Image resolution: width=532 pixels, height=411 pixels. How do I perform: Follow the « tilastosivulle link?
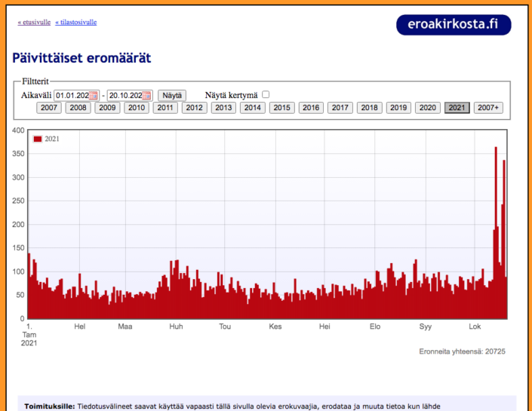(x=76, y=23)
